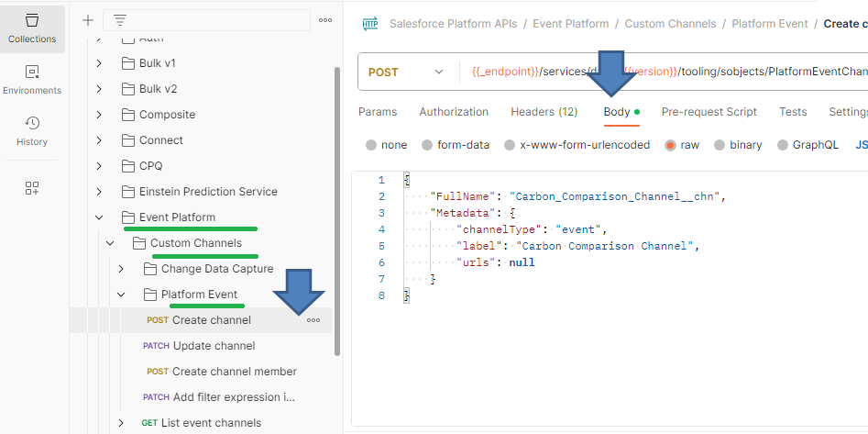This screenshot has height=434, width=868.
Task: Click the Custom Channels folder icon
Action: click(139, 243)
